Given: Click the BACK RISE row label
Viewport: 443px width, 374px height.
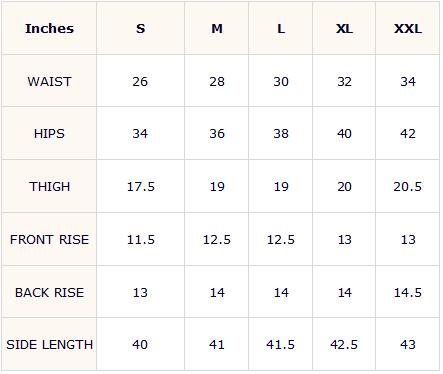Looking at the screenshot, I should coord(49,292).
